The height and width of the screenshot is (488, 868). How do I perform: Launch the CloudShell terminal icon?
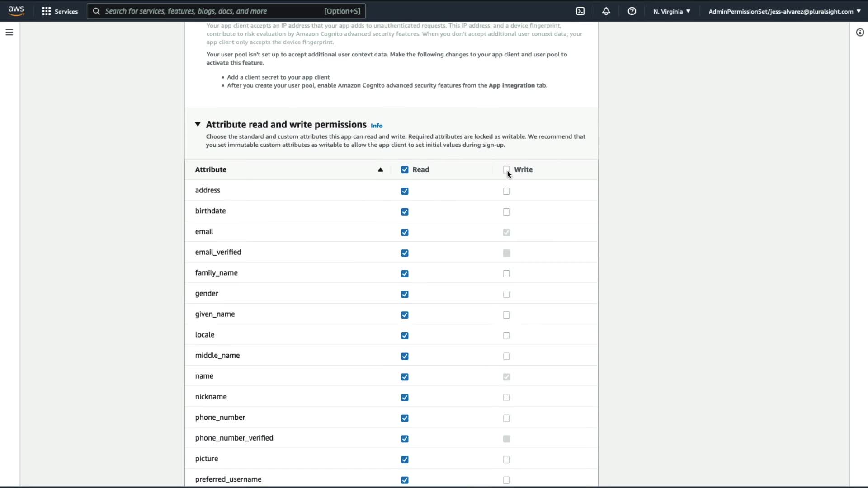tap(580, 11)
